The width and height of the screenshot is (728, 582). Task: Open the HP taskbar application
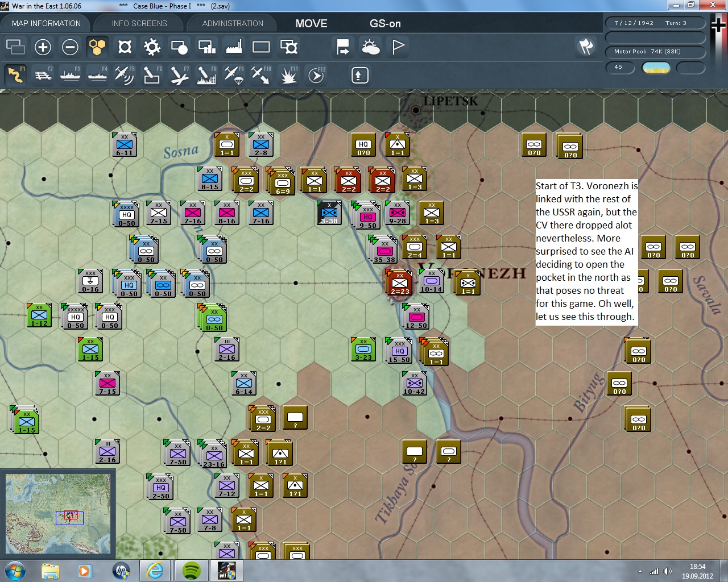point(121,571)
